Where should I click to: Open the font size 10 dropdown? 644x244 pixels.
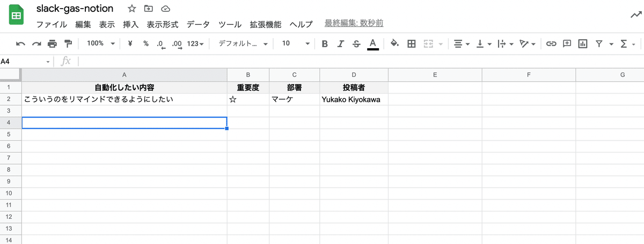click(296, 43)
